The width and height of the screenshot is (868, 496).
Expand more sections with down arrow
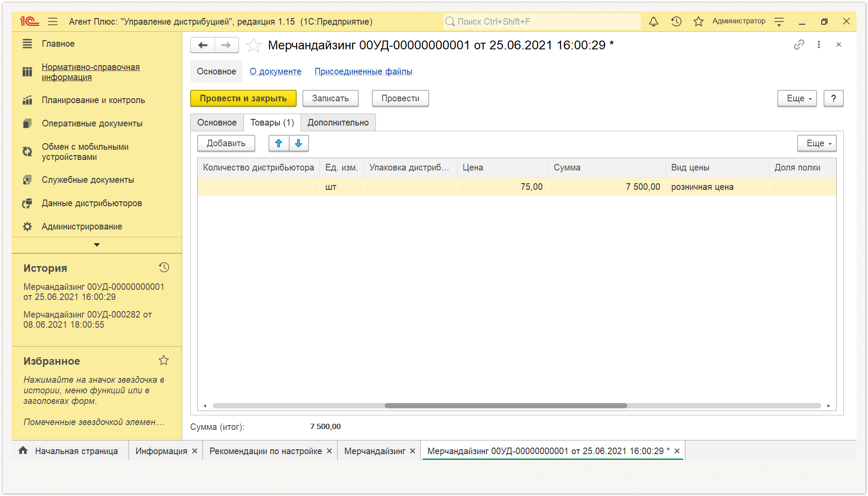(x=97, y=245)
